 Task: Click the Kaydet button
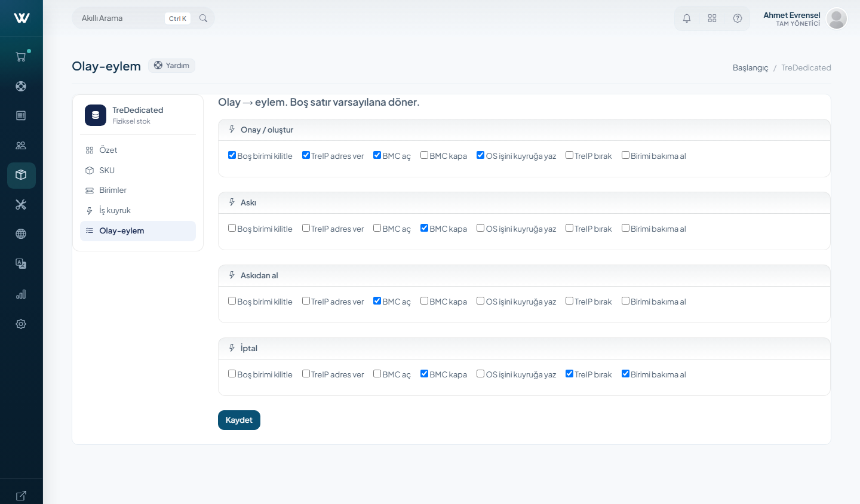(239, 420)
